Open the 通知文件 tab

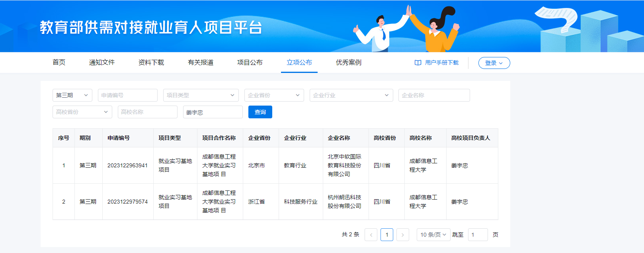[x=102, y=63]
